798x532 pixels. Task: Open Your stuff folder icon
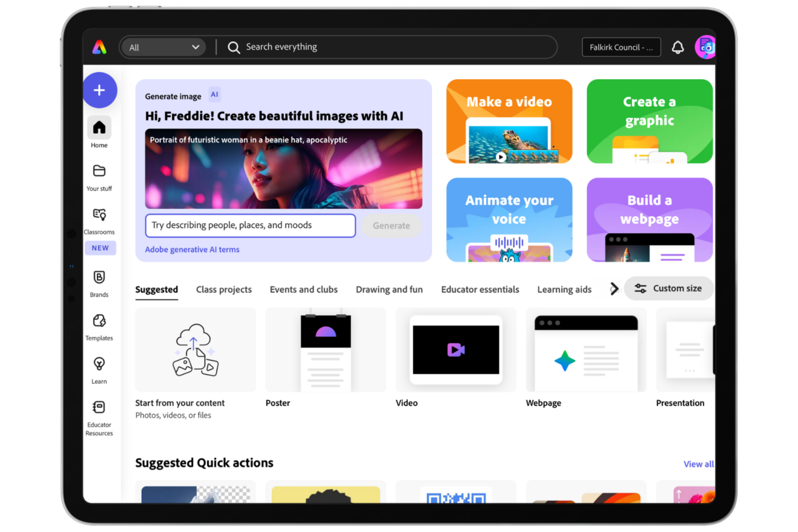(x=99, y=171)
